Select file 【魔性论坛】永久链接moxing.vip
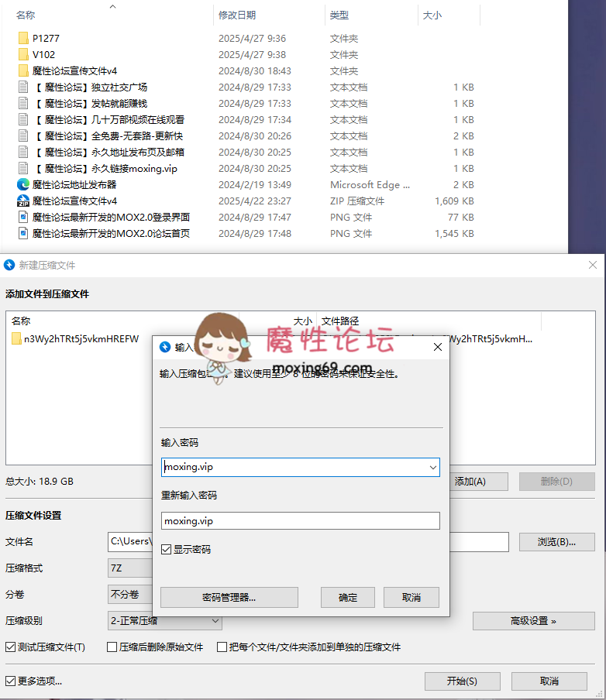606x700 pixels. pos(105,169)
